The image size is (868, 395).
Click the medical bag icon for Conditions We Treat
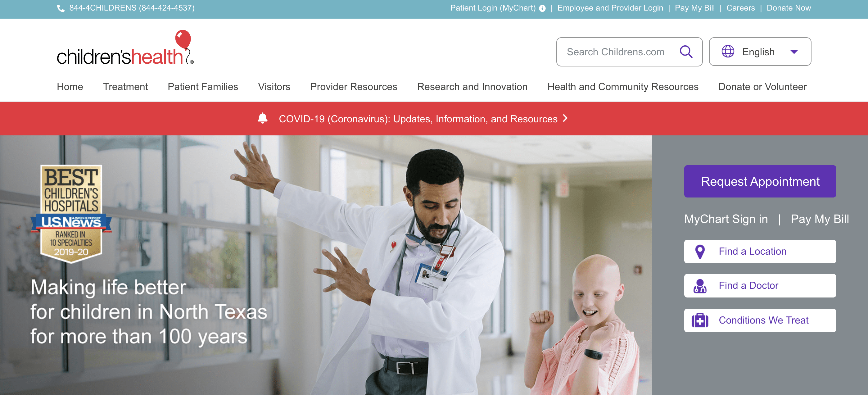coord(699,320)
